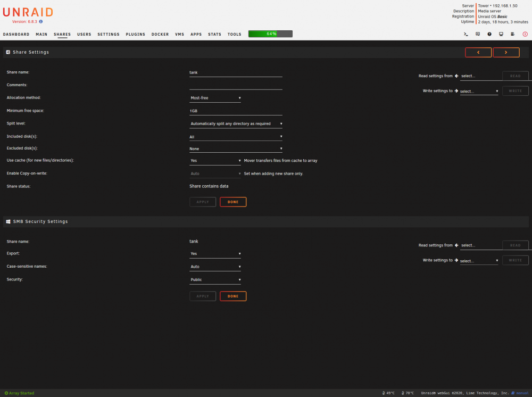
Task: Open the Apps menu
Action: (196, 34)
